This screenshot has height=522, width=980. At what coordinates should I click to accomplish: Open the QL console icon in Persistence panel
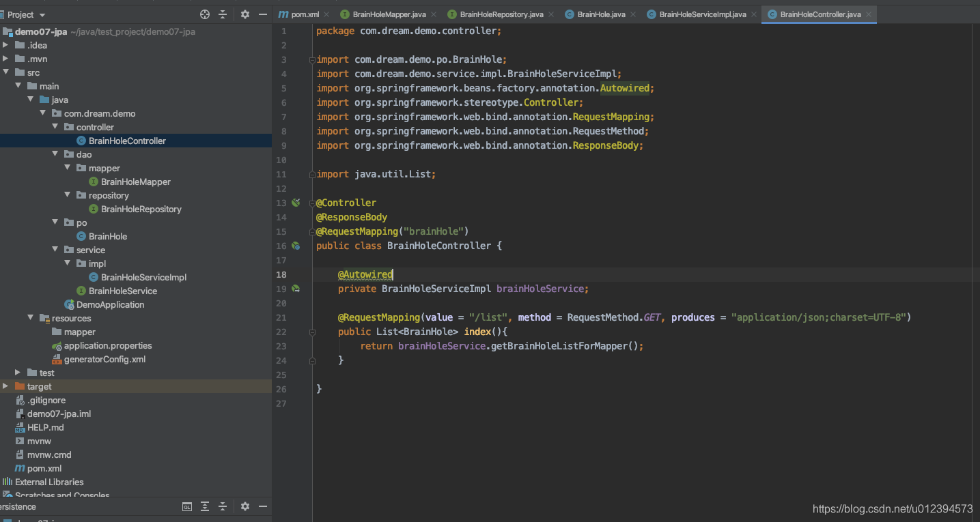[186, 506]
